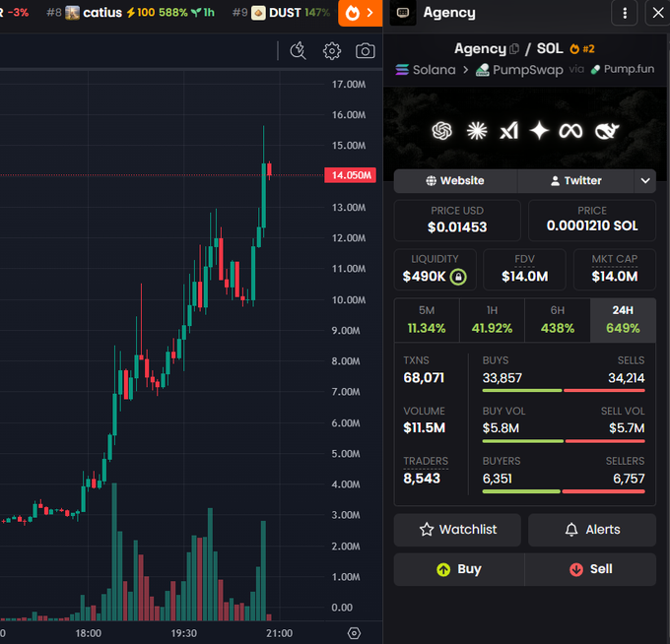Screen dimensions: 670x644
Task: Open the Twitter link button
Action: (x=576, y=180)
